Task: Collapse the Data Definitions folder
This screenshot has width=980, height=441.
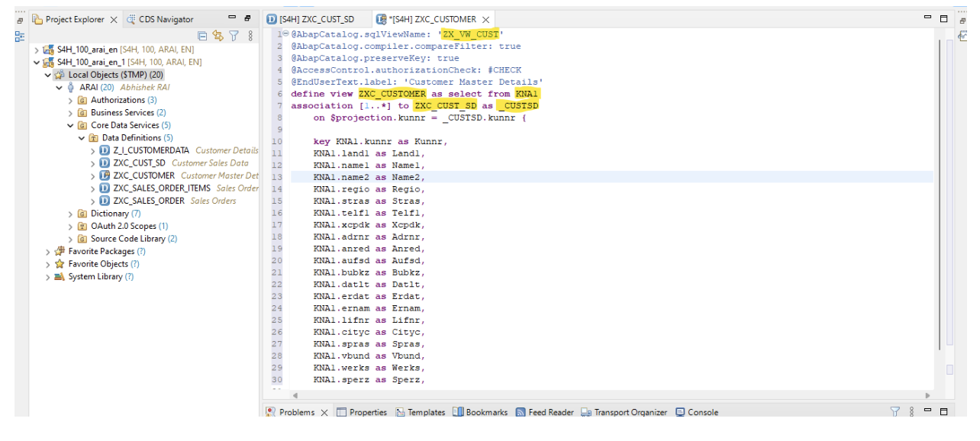Action: pyautogui.click(x=82, y=138)
